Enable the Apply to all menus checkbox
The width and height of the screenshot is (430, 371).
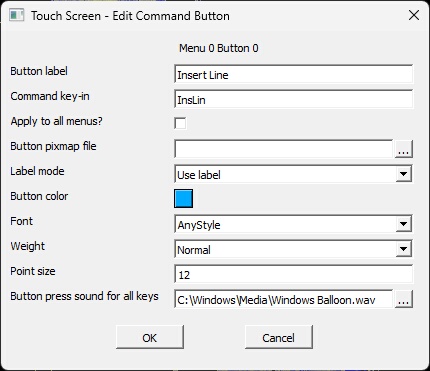coord(180,123)
